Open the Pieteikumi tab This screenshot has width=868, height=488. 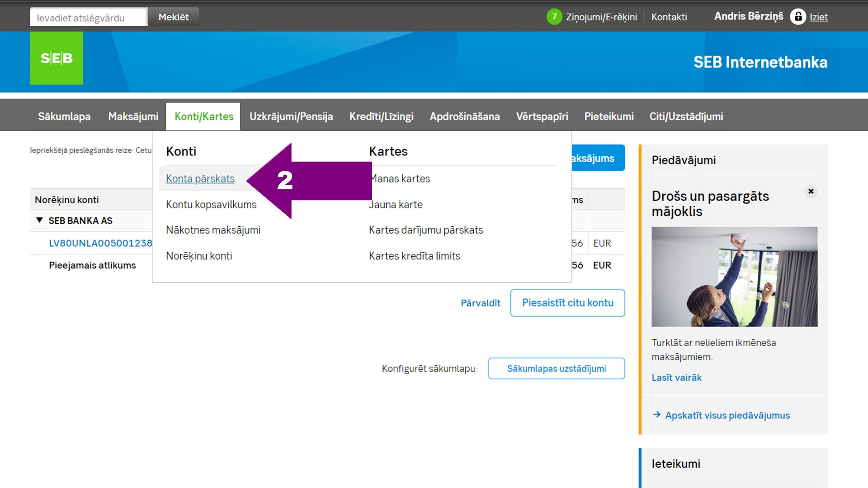[609, 117]
